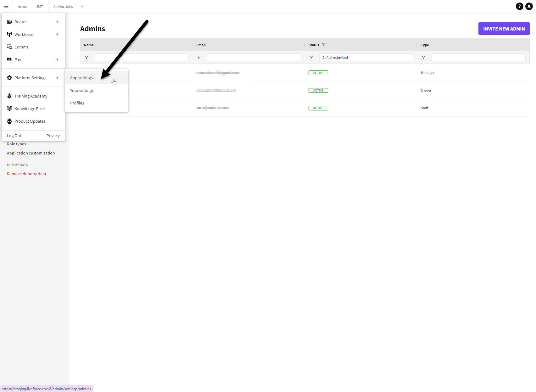Select Your settings from submenu
The width and height of the screenshot is (536, 392).
tap(97, 90)
